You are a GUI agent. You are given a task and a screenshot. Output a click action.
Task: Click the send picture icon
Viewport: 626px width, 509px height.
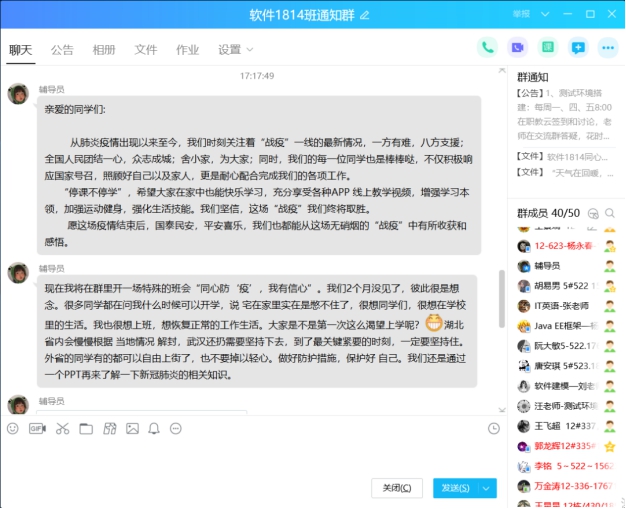[132, 428]
